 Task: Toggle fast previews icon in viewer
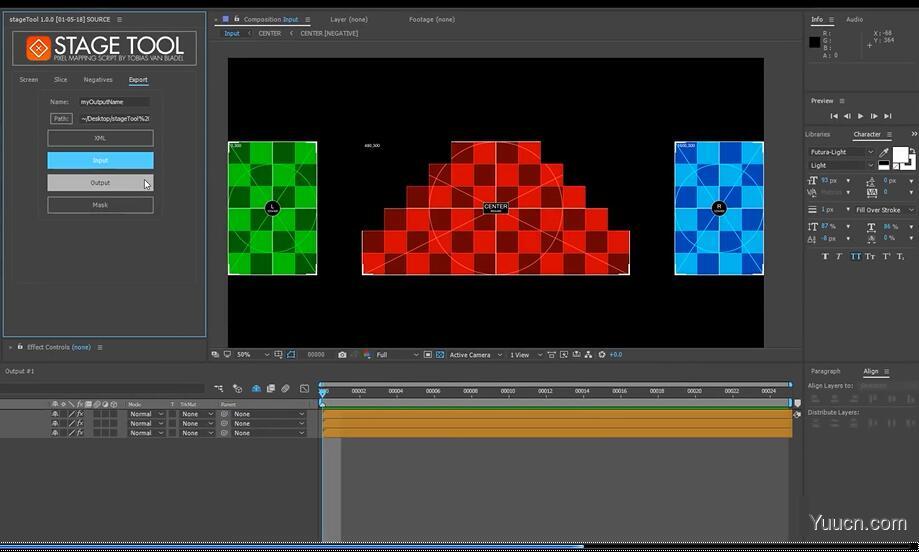[564, 355]
